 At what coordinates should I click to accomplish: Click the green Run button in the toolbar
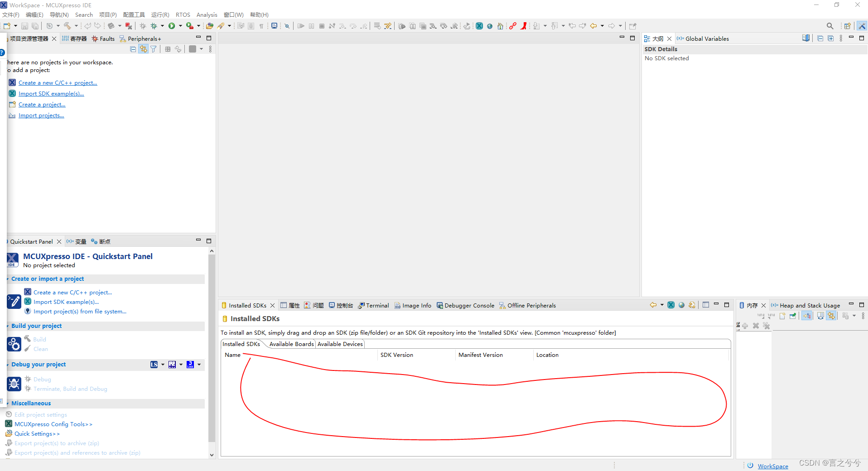pyautogui.click(x=172, y=26)
